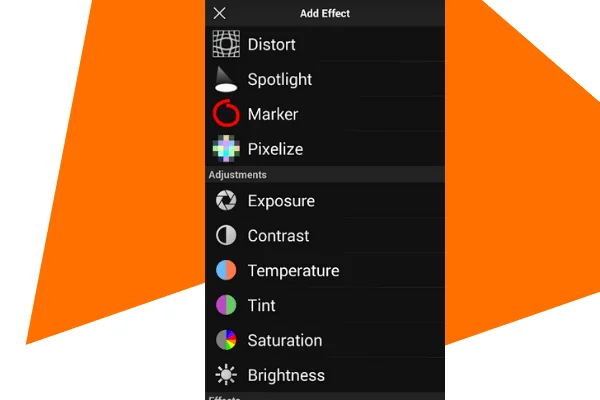This screenshot has height=400, width=600.
Task: Add the Spotlight effect label
Action: [280, 80]
